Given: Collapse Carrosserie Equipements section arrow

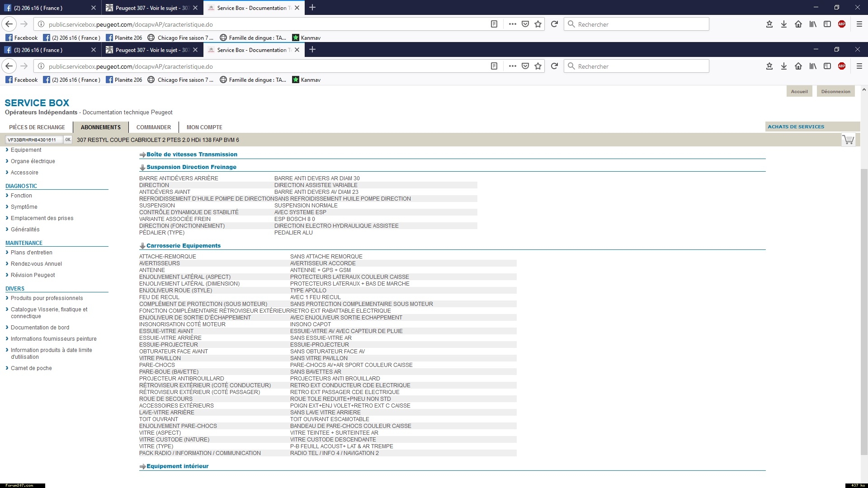Looking at the screenshot, I should 142,246.
